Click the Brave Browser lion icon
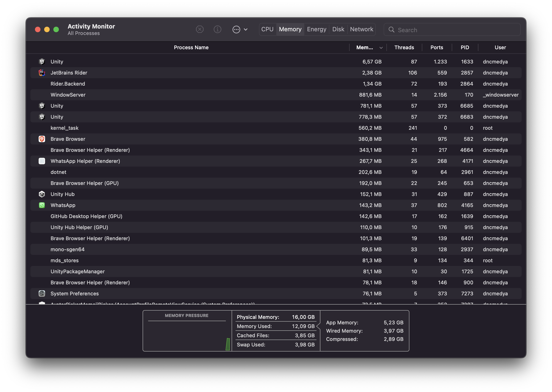552x392 pixels. coord(42,139)
